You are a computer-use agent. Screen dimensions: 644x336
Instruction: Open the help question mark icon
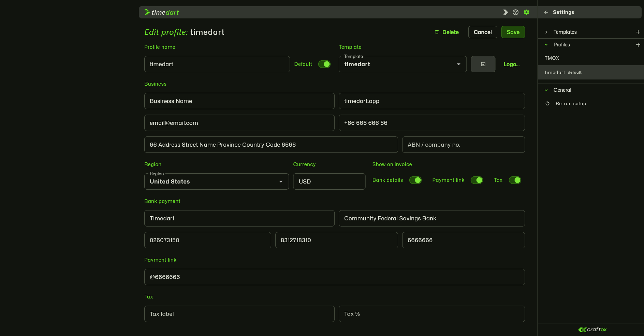[516, 12]
